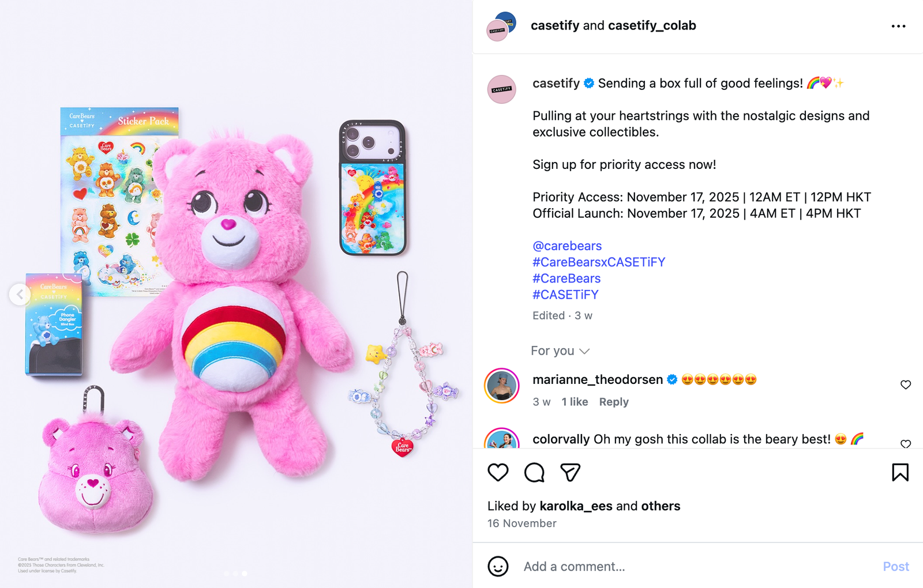Open the #CareBearsxCASETiFY hashtag
Screen dimensions: 923x588
(x=598, y=262)
